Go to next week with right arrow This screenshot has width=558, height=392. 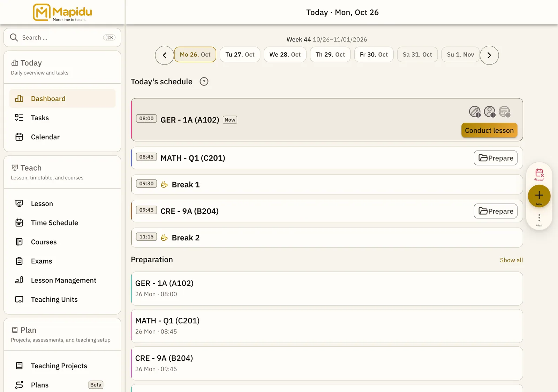(x=489, y=55)
